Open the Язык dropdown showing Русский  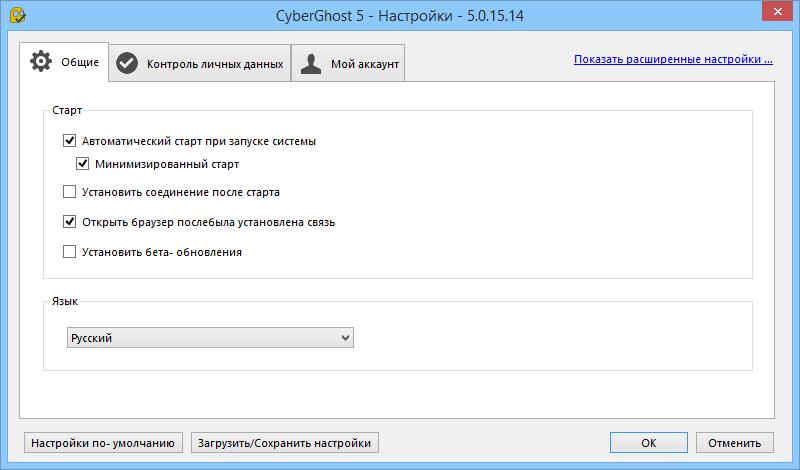click(x=210, y=338)
